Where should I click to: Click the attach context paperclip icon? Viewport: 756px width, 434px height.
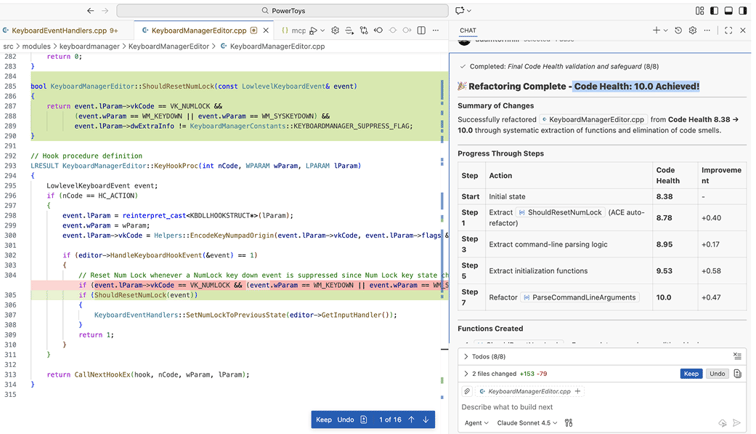(467, 391)
